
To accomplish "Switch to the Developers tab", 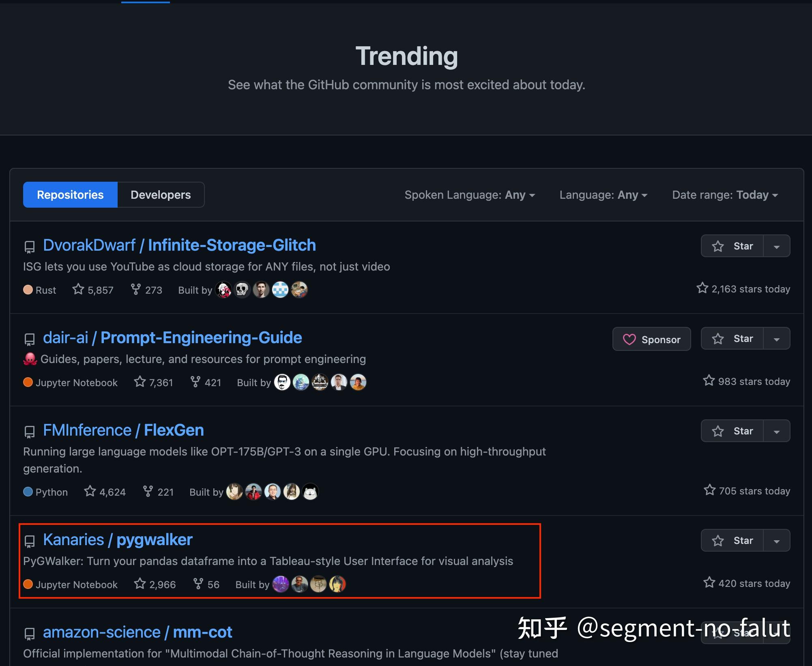I will (161, 195).
